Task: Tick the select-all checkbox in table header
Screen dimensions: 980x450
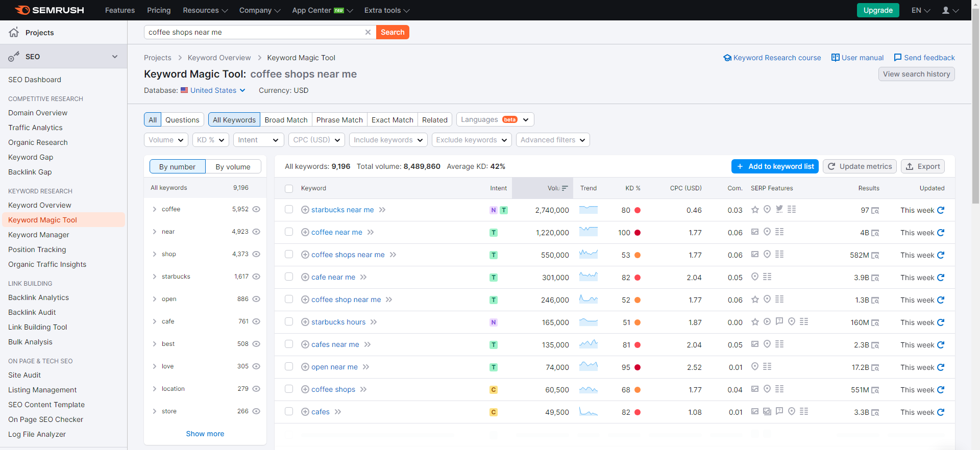Action: click(289, 189)
